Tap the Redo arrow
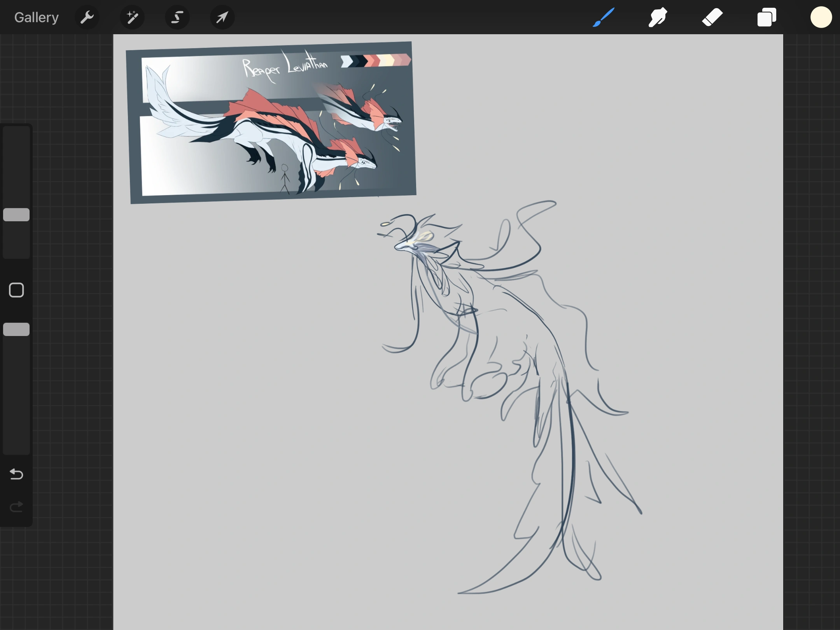 point(16,506)
